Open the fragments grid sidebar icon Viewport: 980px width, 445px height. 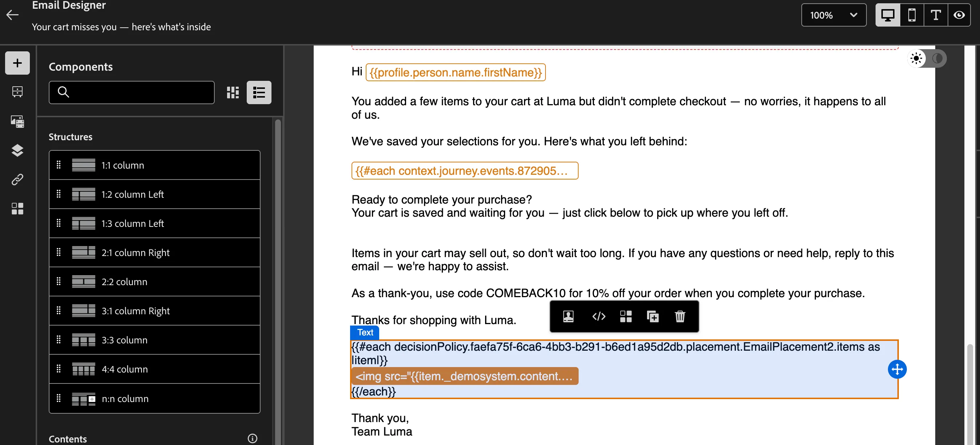coord(17,209)
